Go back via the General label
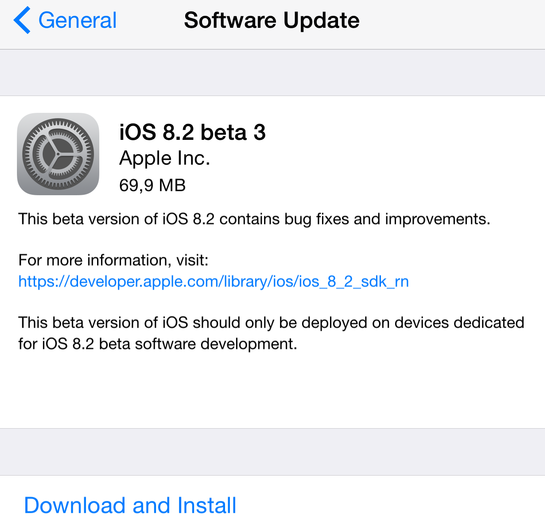The image size is (545, 531). (78, 20)
